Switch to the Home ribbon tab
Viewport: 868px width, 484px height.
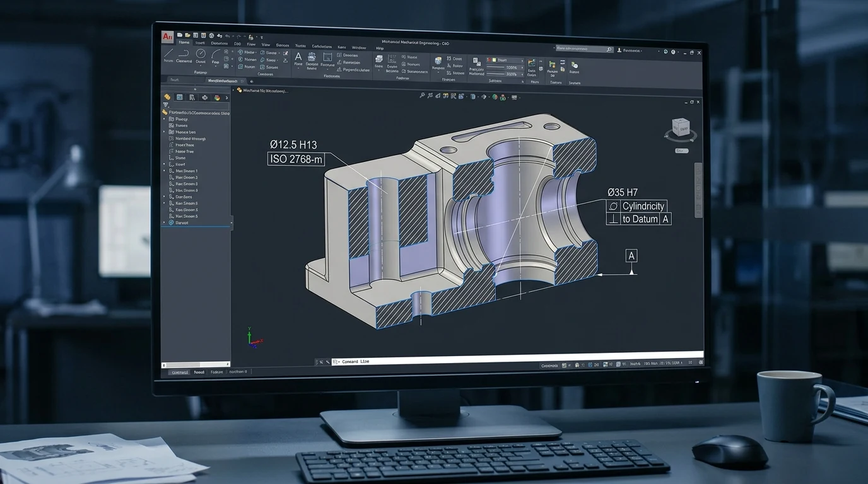coord(184,43)
